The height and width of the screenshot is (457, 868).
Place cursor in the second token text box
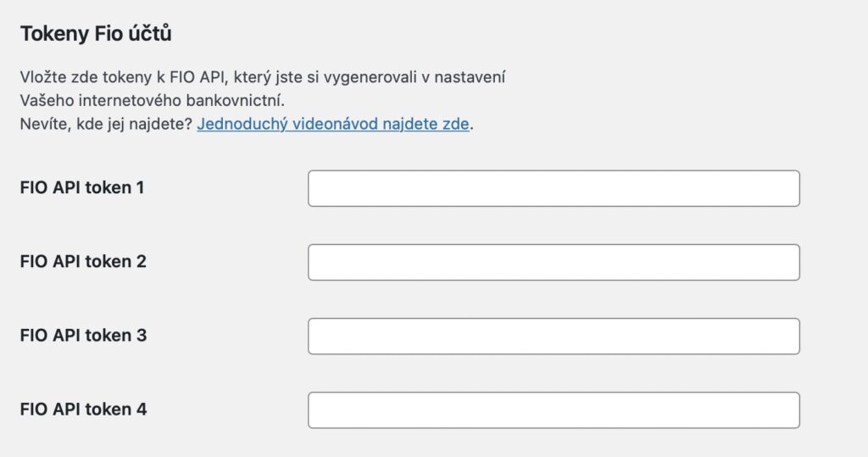[x=554, y=262]
